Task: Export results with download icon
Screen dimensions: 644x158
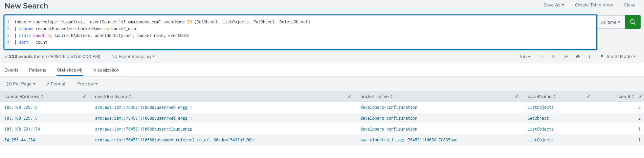Action: tap(589, 57)
